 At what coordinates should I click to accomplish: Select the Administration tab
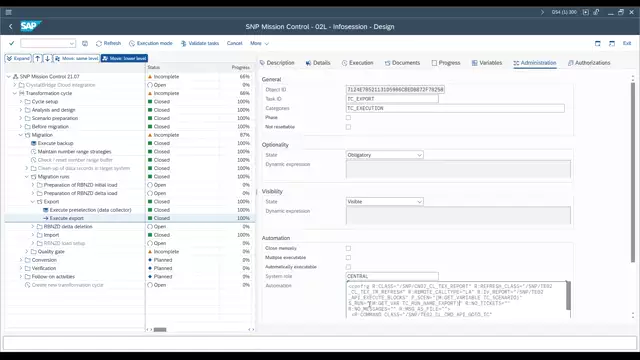pos(535,63)
